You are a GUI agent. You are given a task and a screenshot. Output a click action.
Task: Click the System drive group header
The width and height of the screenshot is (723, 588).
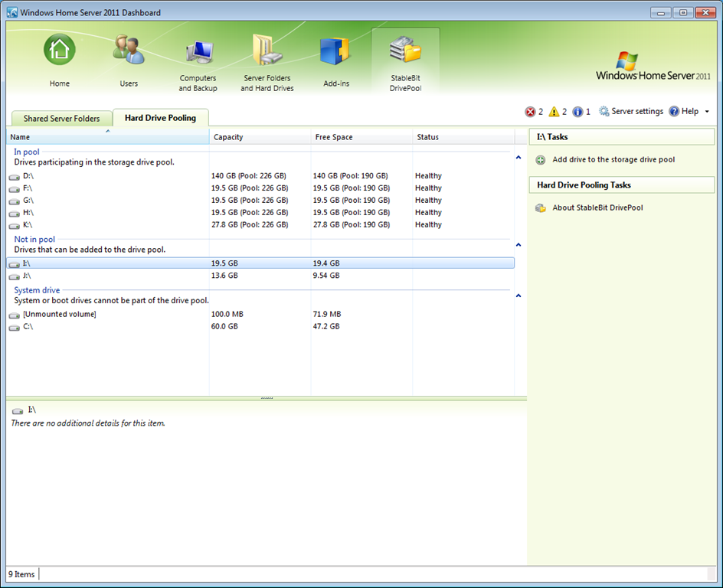(37, 290)
